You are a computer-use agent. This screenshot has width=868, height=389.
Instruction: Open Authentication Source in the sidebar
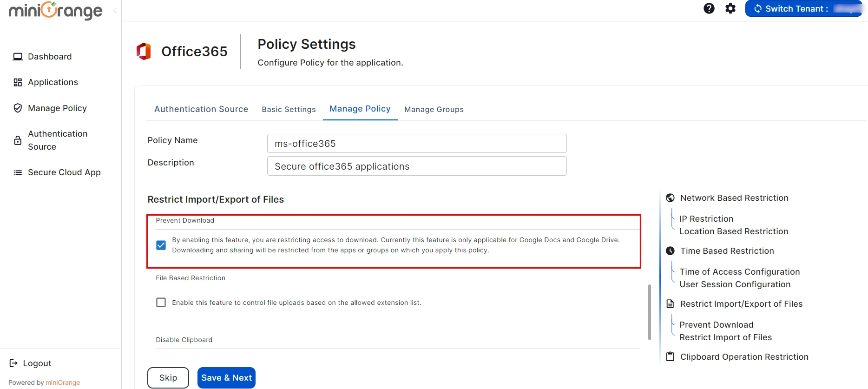click(58, 140)
